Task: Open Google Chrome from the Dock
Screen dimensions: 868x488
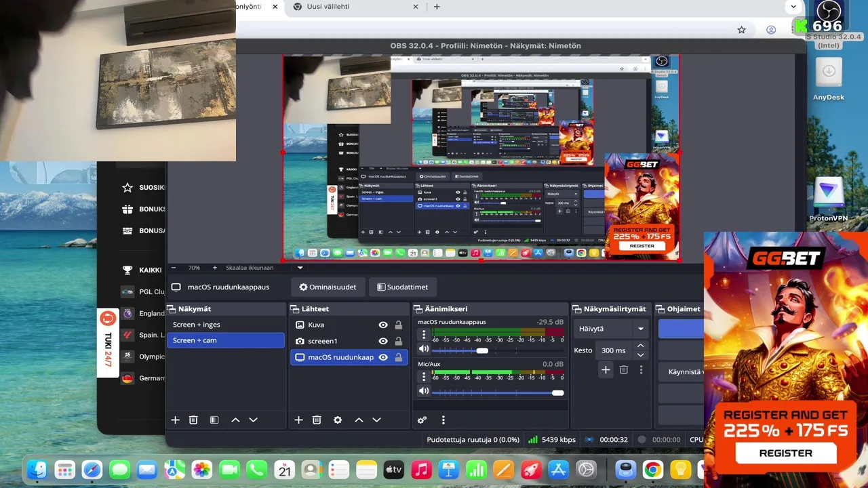Action: 653,470
